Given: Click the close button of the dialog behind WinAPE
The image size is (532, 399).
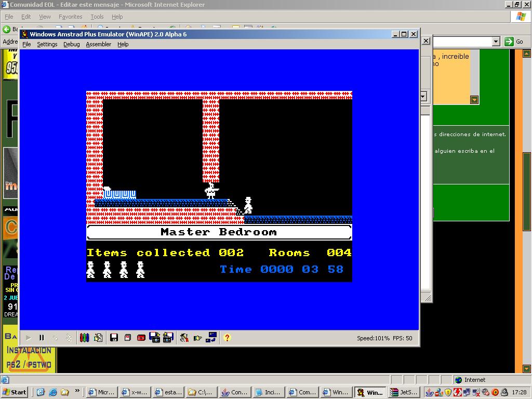Looking at the screenshot, I should tap(426, 41).
